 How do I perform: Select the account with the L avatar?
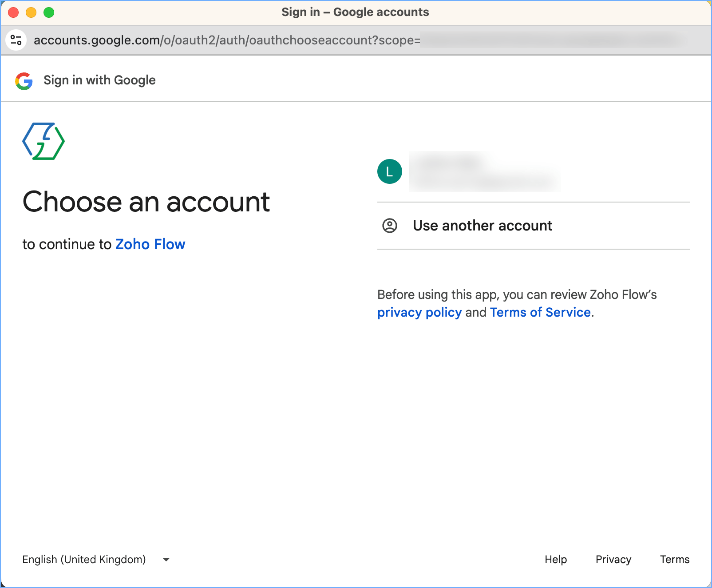[533, 171]
